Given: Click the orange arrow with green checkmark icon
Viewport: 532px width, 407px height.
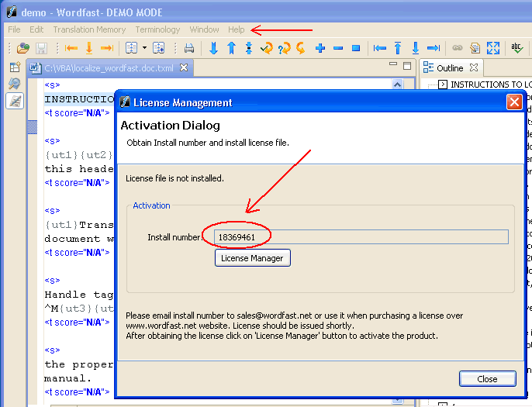Looking at the screenshot, I should tap(267, 48).
